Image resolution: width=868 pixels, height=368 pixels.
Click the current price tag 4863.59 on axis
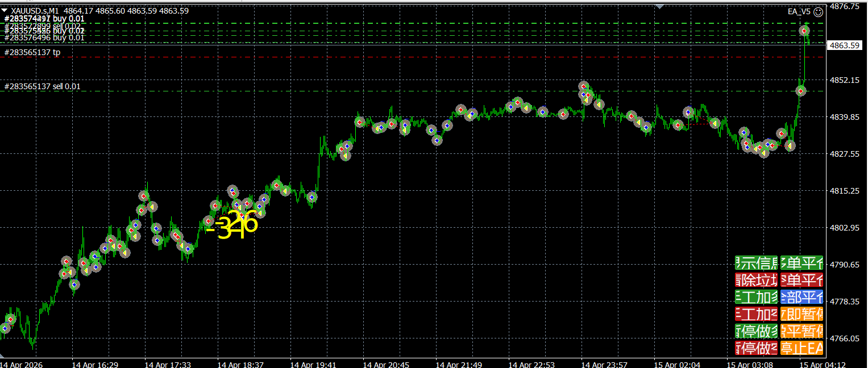pos(845,45)
